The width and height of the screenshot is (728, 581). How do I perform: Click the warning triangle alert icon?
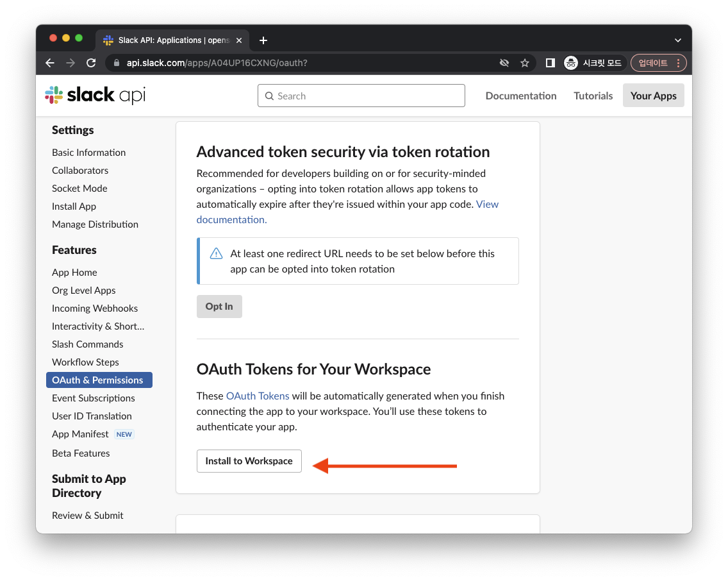(217, 253)
